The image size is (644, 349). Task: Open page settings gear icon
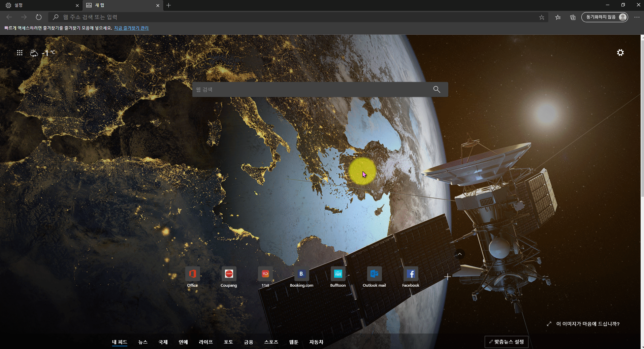pos(620,53)
